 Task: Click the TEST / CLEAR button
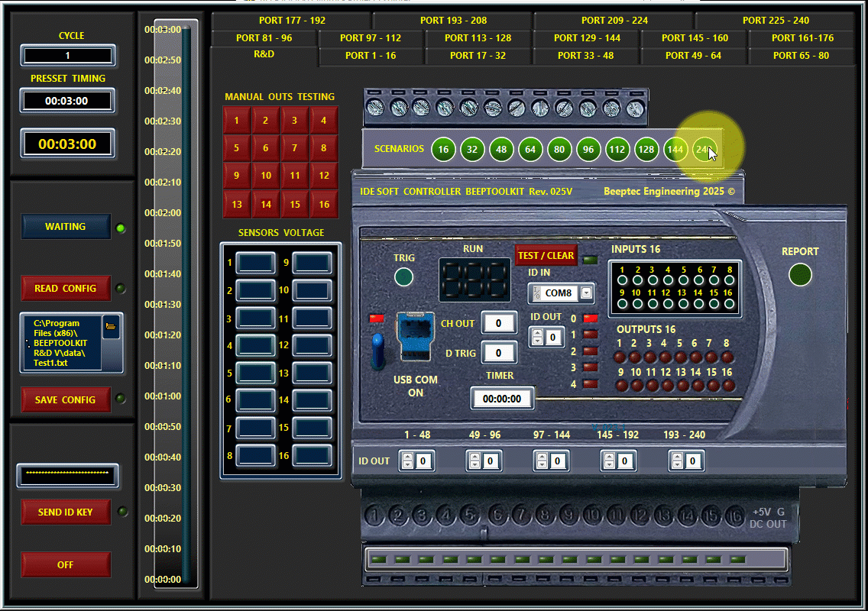(x=546, y=255)
